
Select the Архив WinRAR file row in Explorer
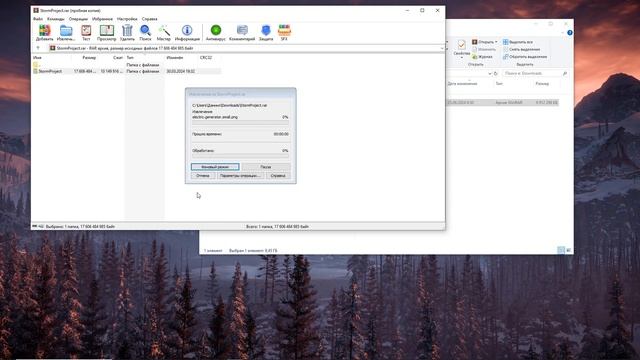click(x=502, y=102)
